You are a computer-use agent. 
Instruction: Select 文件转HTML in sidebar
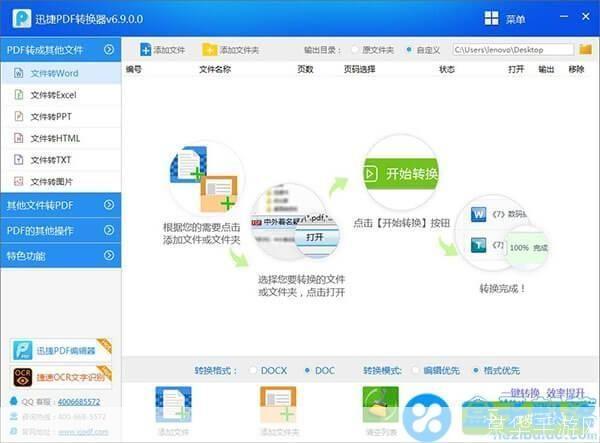[61, 138]
